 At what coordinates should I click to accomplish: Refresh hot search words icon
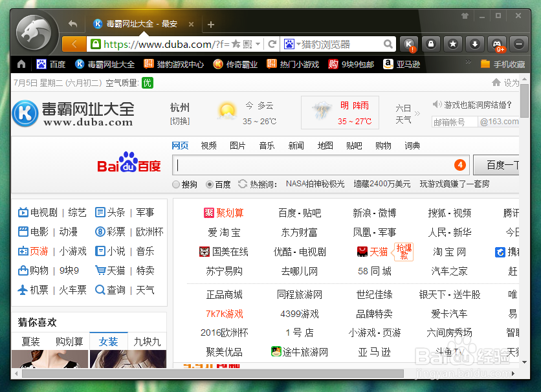tap(243, 184)
